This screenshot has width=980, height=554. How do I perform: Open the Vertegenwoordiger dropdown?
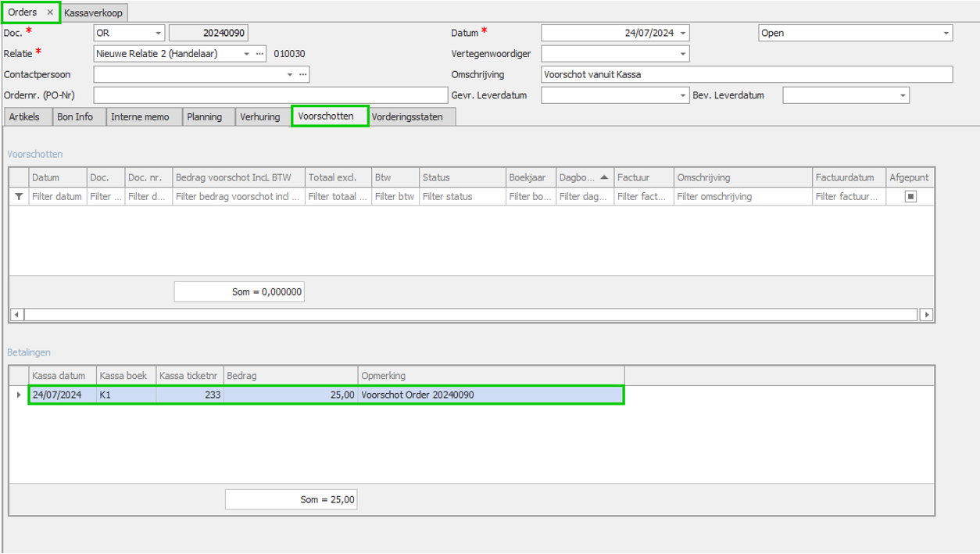pos(683,54)
